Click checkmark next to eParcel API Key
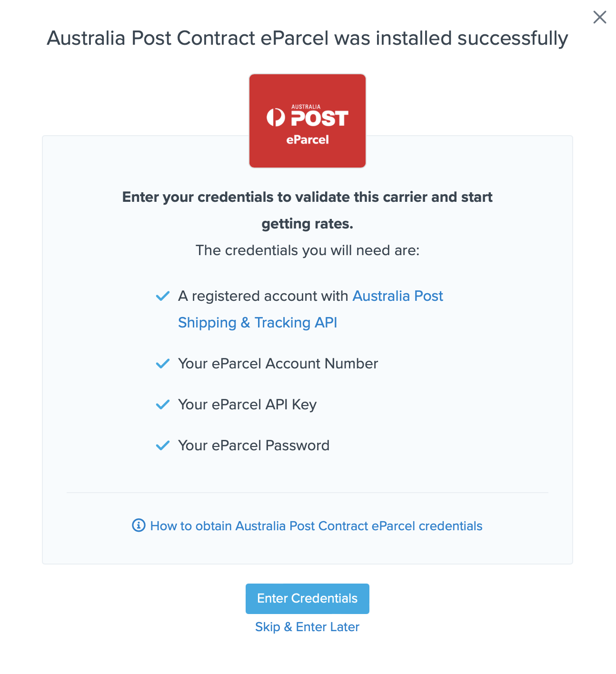Screen dimensions: 616x674 (x=163, y=405)
